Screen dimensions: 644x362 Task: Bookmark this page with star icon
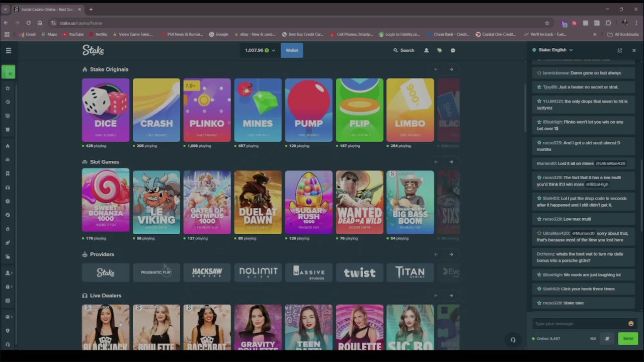[x=547, y=23]
